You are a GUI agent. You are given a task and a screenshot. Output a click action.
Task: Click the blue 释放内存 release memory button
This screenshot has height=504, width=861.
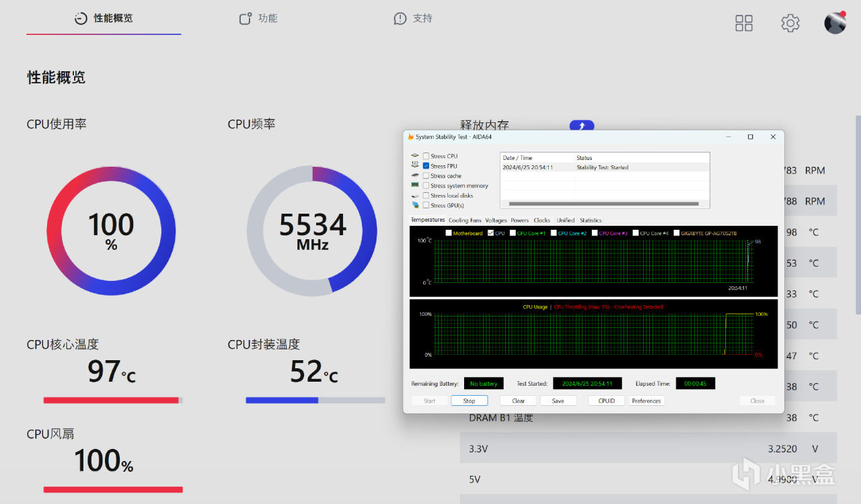pos(582,126)
